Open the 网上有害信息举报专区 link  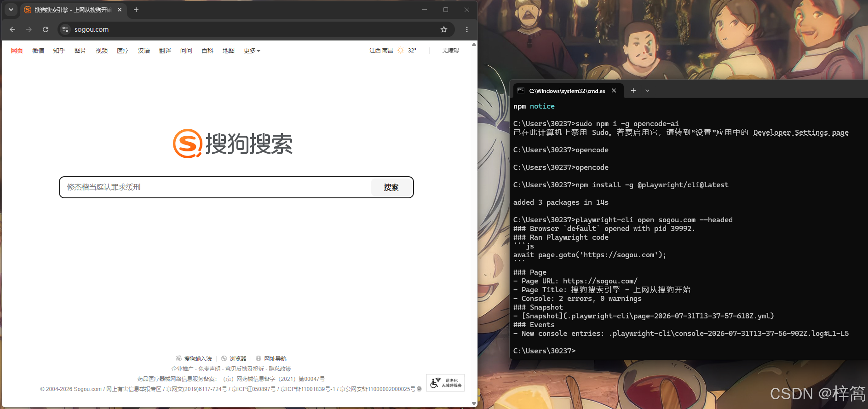pyautogui.click(x=134, y=389)
